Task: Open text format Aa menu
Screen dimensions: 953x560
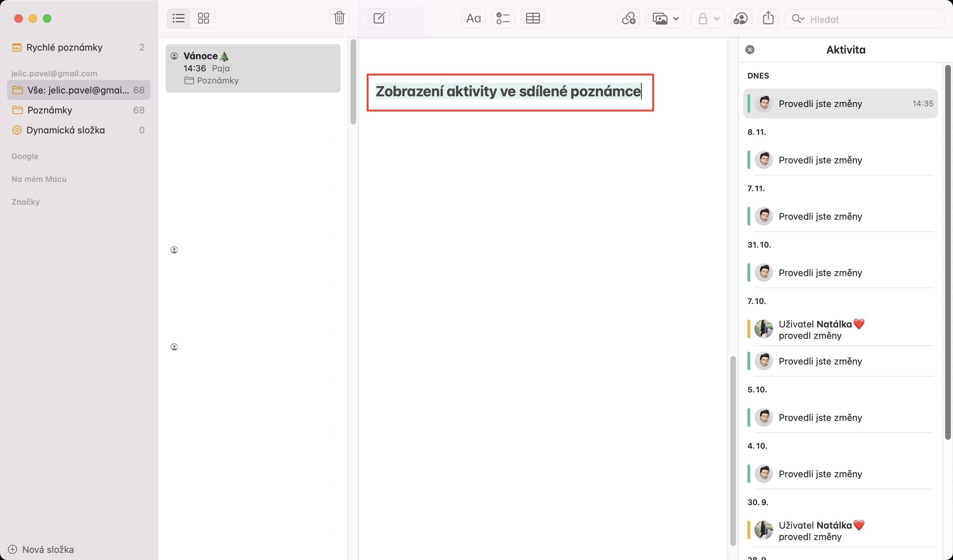Action: pos(473,18)
